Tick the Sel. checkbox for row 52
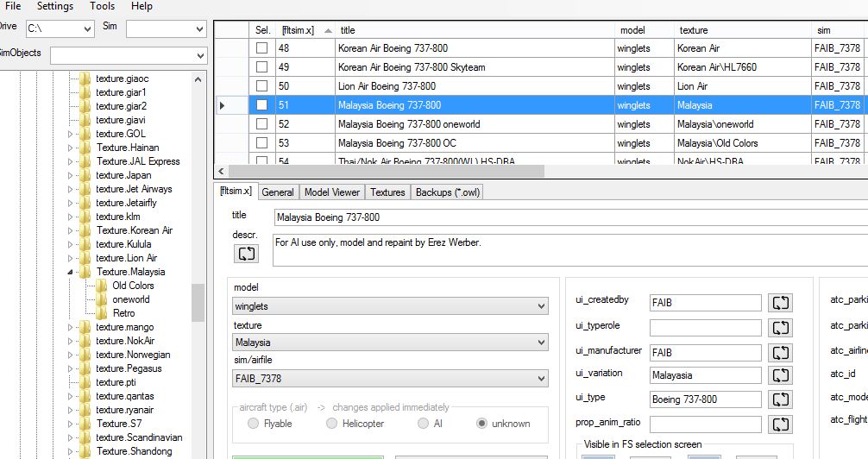Viewport: 868px width, 459px height. click(x=261, y=123)
